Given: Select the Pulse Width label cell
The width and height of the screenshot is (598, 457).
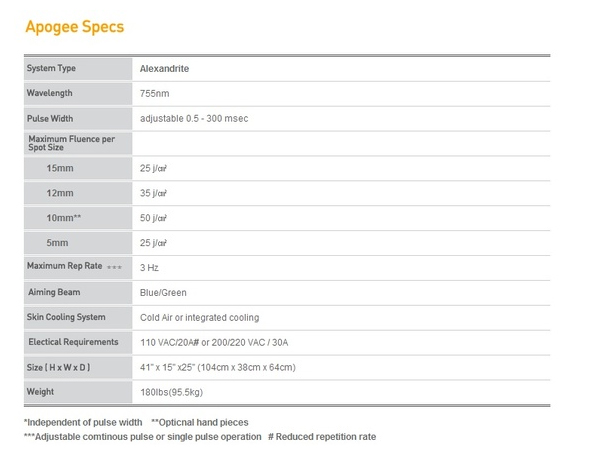Looking at the screenshot, I should click(78, 119).
